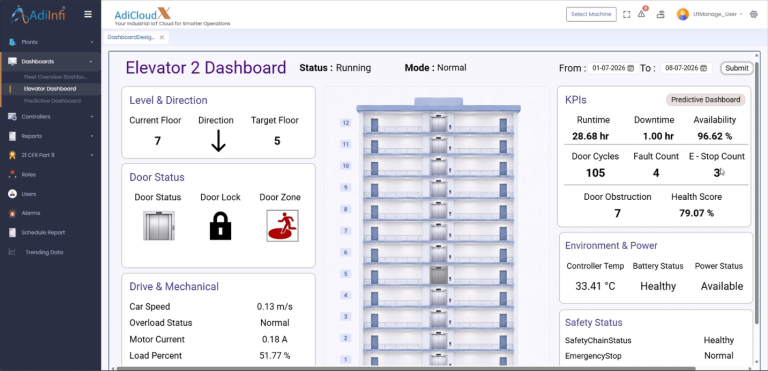Open the user avatar icon
Screen dimensions: 768x371
click(x=683, y=14)
